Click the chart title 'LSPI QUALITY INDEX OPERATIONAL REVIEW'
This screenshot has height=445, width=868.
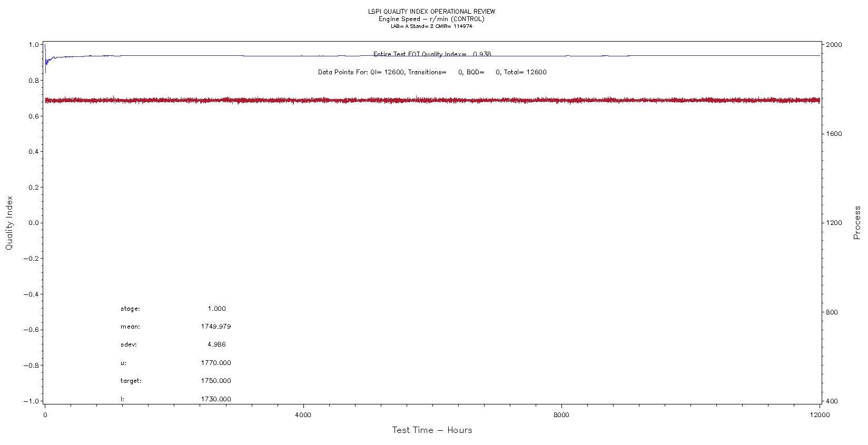[x=431, y=12]
